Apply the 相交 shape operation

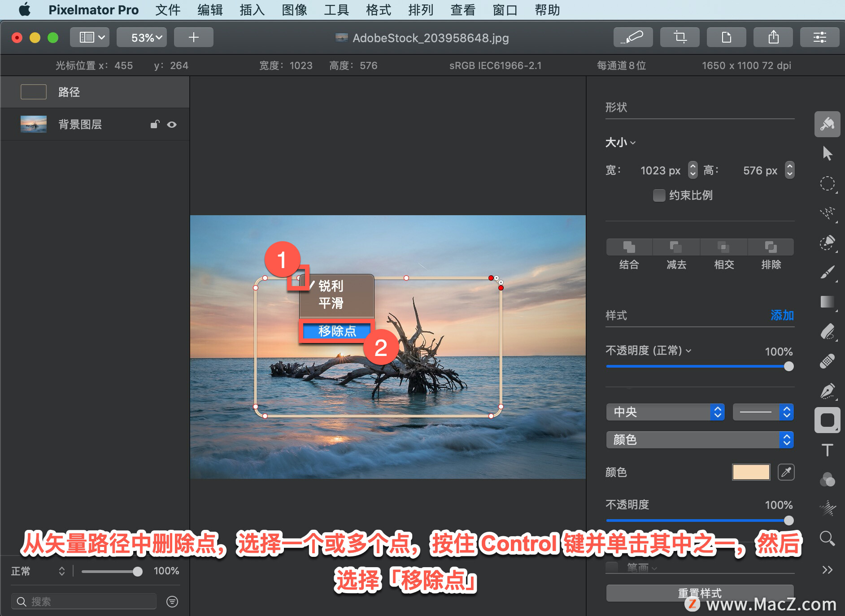click(723, 247)
